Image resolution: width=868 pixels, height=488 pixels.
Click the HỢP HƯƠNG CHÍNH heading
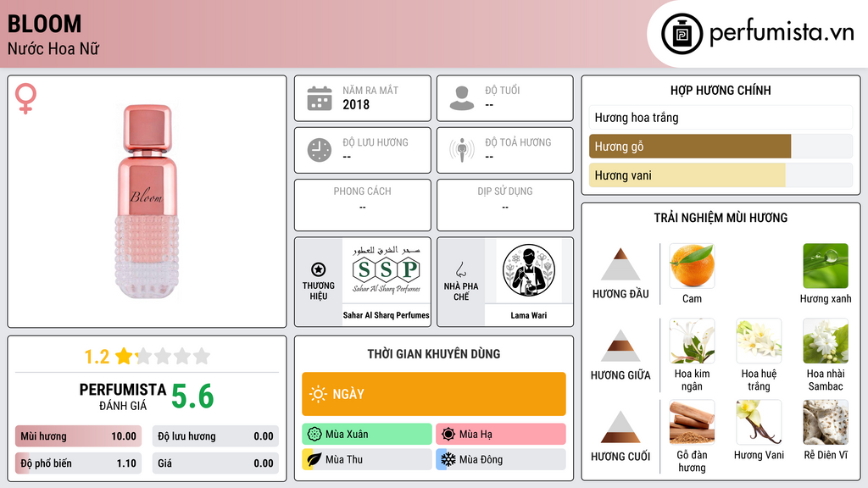(x=721, y=90)
